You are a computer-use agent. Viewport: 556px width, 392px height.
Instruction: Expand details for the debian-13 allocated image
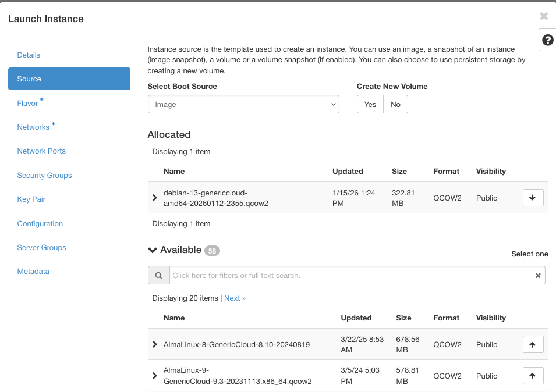[155, 198]
